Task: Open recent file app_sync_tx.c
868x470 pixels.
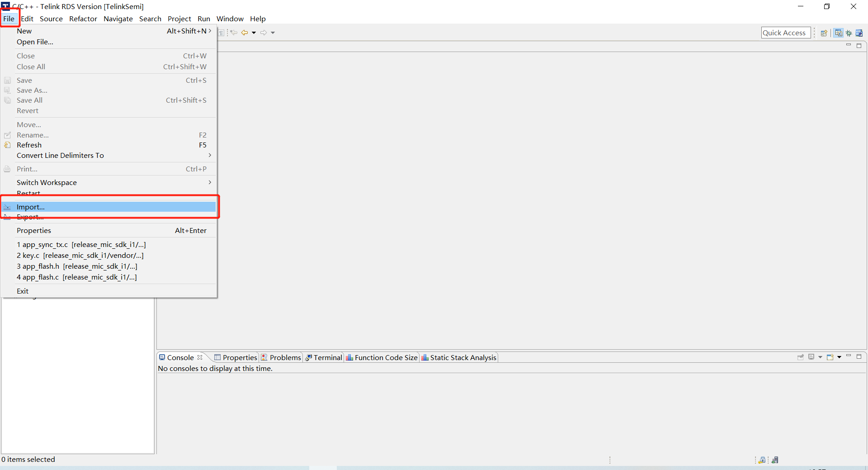Action: click(81, 244)
